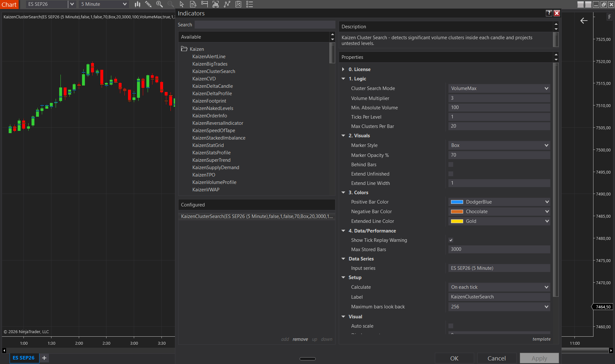This screenshot has height=364, width=615.
Task: Select KaizenVolumeProfile in Available list
Action: (x=214, y=182)
